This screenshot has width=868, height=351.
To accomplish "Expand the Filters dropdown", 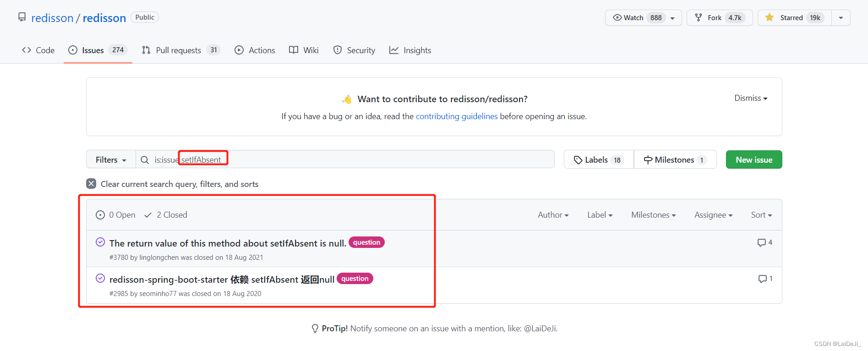I will [111, 160].
